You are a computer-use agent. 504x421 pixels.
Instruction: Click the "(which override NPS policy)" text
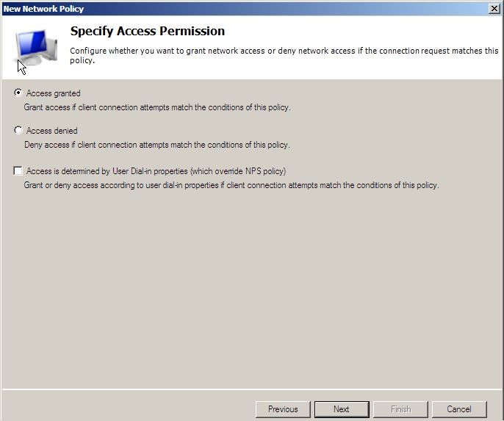coord(238,171)
